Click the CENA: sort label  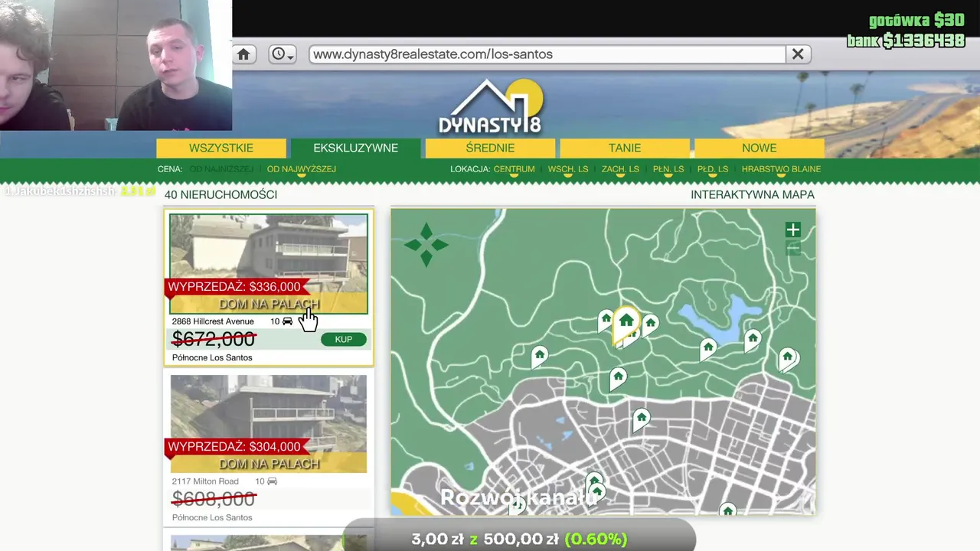[x=170, y=169]
